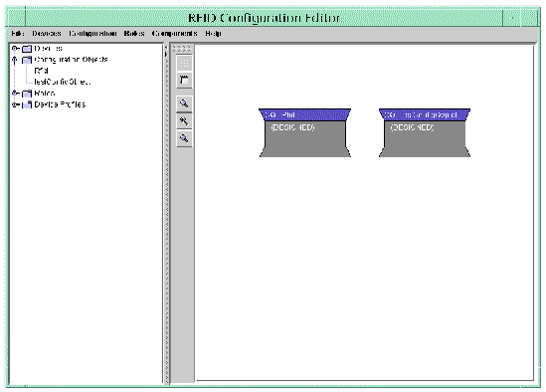Open the window menu button in title bar
This screenshot has height=392, width=546.
point(16,18)
